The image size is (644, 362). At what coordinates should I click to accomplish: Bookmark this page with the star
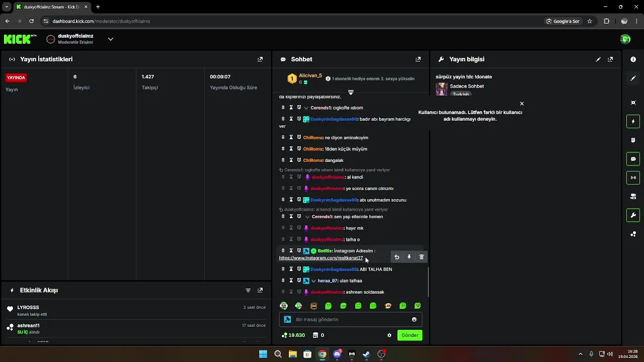tap(589, 21)
